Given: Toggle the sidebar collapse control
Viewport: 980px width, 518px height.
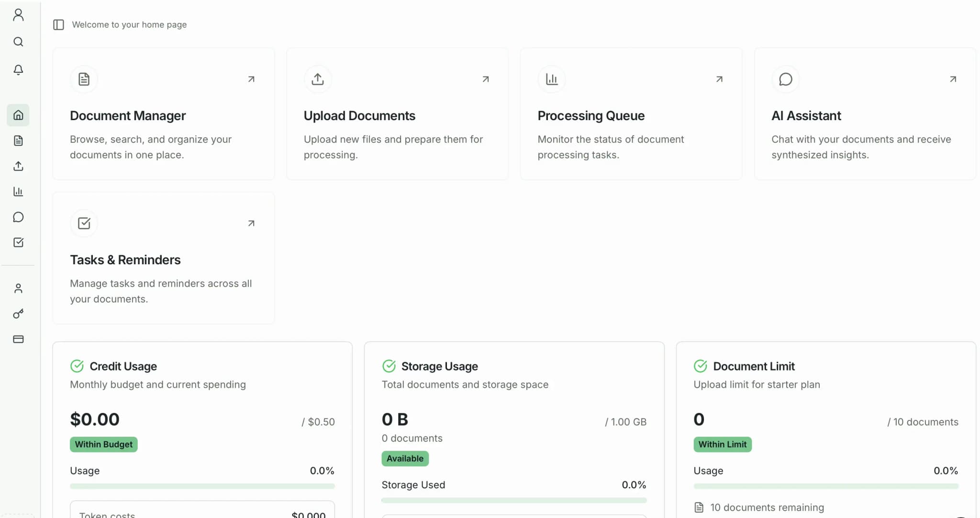Looking at the screenshot, I should pos(58,24).
